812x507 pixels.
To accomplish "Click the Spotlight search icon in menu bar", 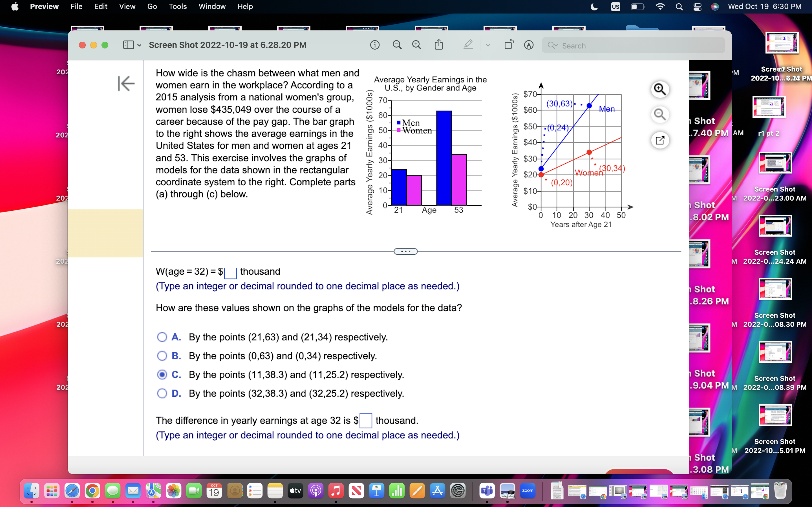I will [679, 6].
